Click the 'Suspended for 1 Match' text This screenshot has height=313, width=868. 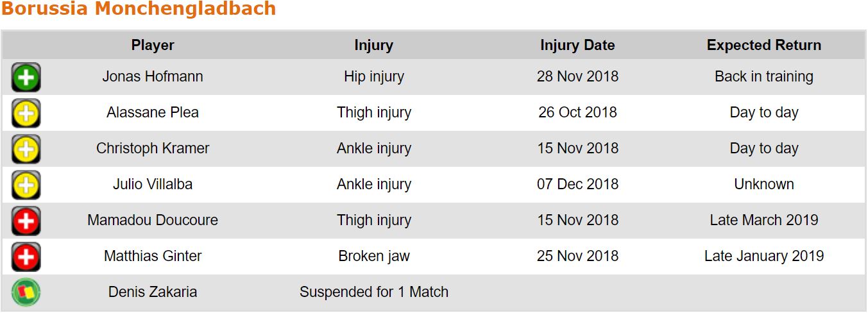pos(373,292)
